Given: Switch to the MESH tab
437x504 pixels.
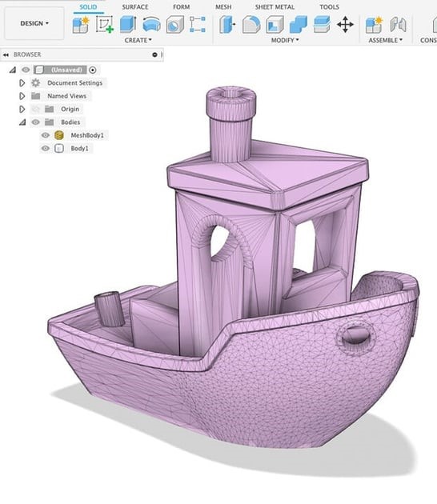Looking at the screenshot, I should point(223,7).
